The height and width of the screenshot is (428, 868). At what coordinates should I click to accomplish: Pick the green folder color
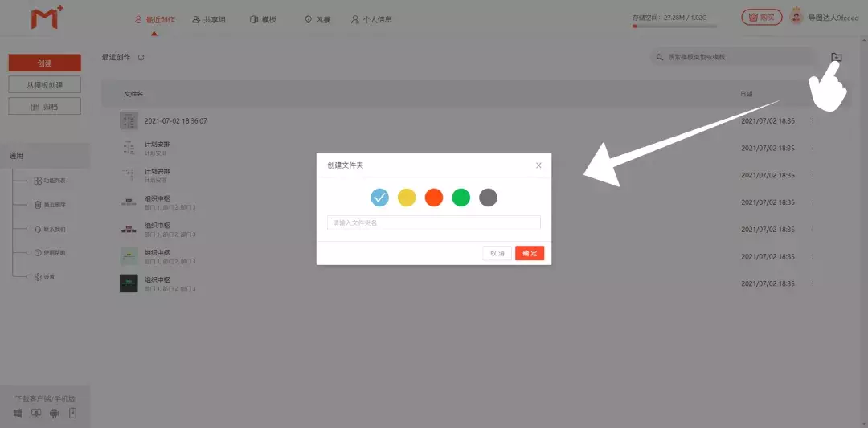click(x=461, y=198)
